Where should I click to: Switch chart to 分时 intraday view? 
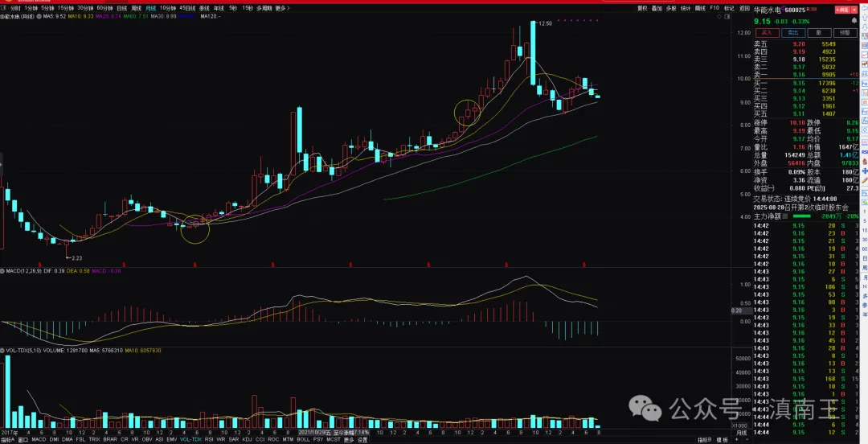point(15,8)
